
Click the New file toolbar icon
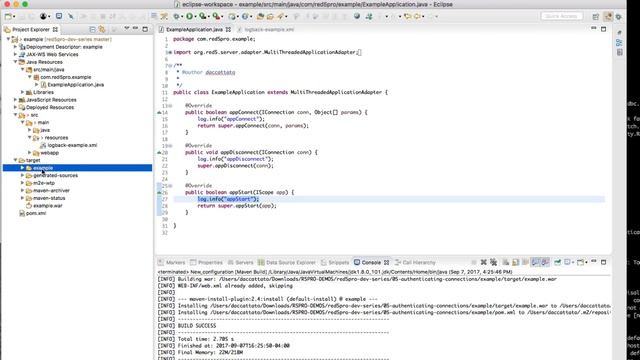click(8, 16)
